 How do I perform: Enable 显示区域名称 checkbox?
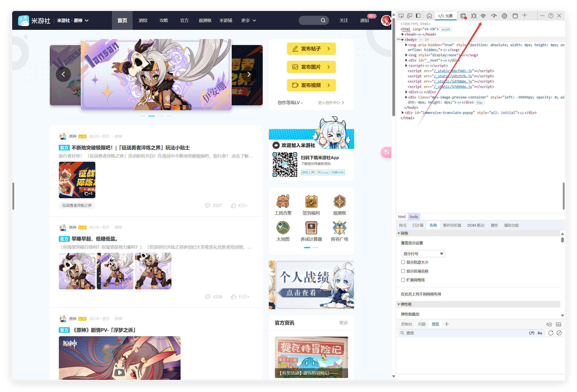[x=403, y=271]
